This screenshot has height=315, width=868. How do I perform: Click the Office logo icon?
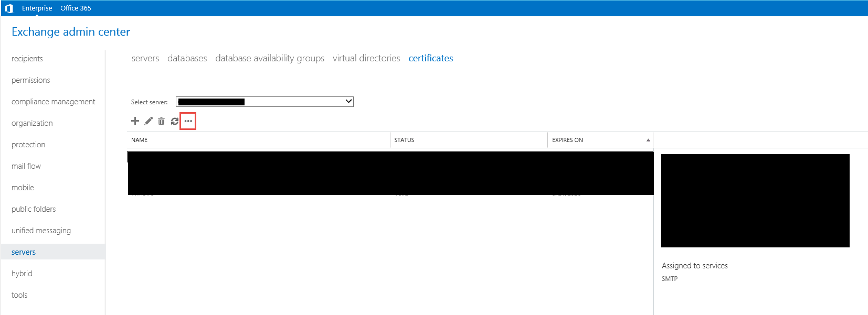[x=8, y=8]
